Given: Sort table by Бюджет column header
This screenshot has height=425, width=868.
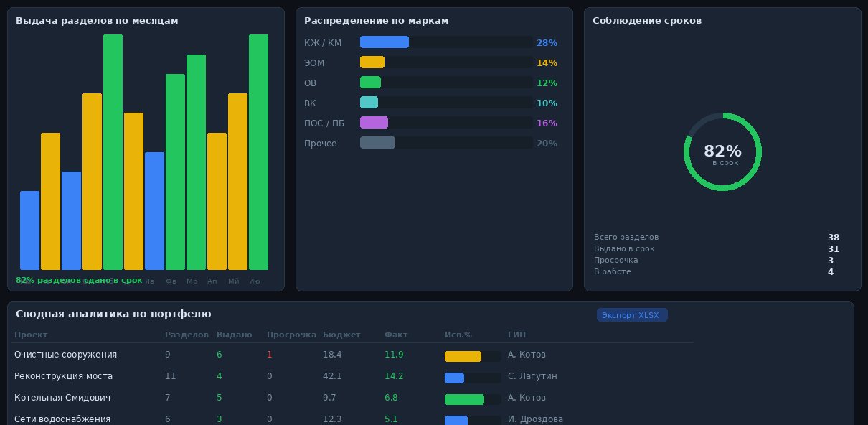Looking at the screenshot, I should tap(341, 335).
